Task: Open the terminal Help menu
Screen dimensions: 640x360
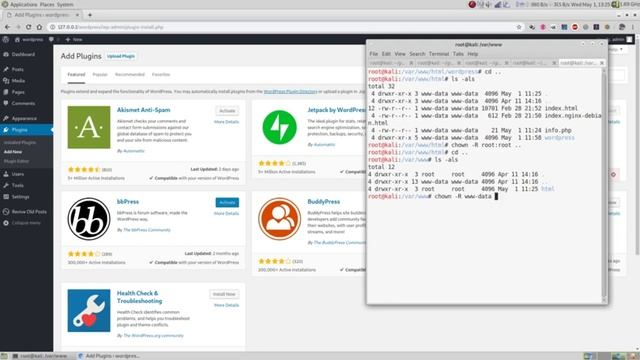Action: [473, 54]
